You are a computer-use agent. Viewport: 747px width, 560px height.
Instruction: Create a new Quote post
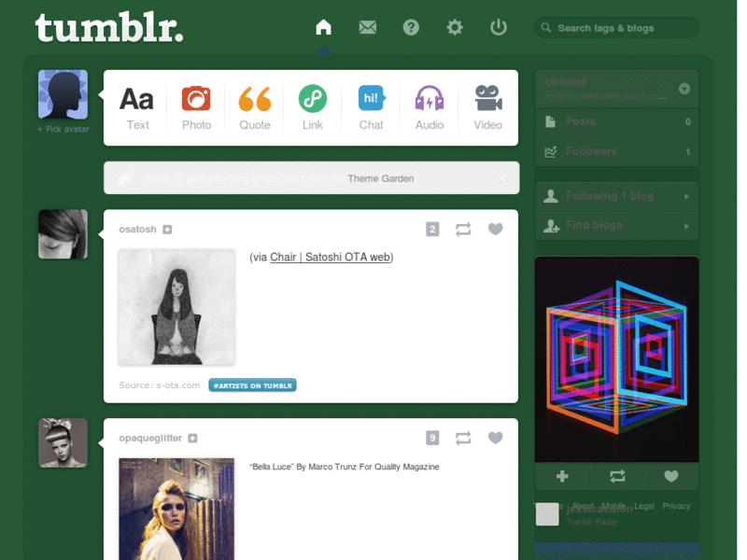point(254,107)
